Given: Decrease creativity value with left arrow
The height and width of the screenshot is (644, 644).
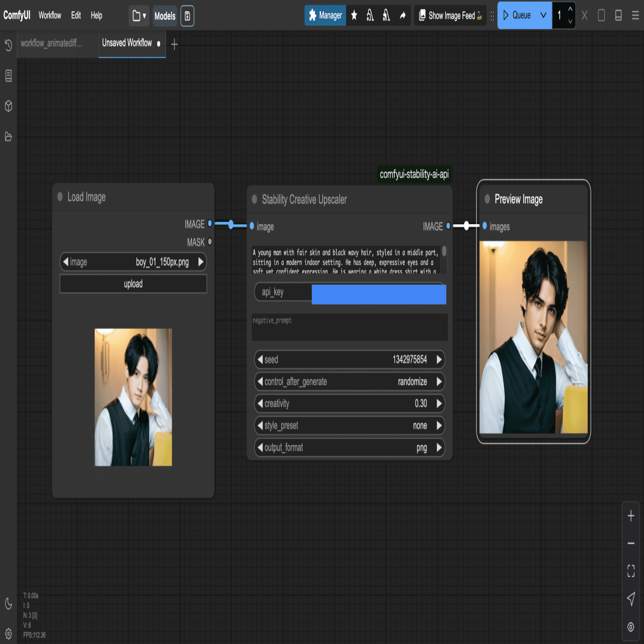Looking at the screenshot, I should point(260,404).
